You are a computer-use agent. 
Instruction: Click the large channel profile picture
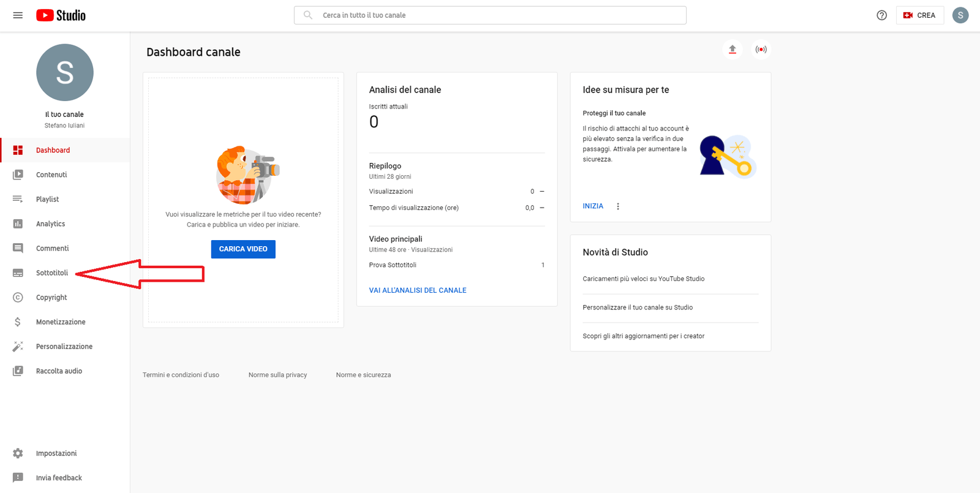65,72
